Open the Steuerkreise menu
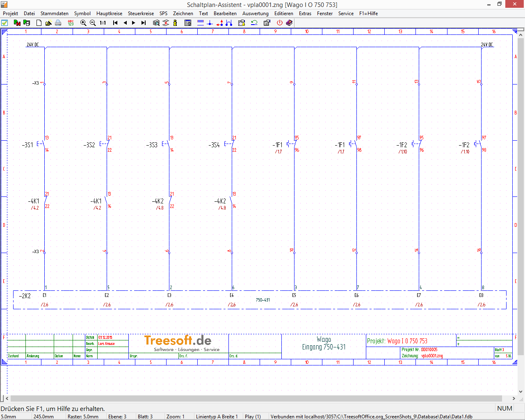Image resolution: width=525 pixels, height=420 pixels. pyautogui.click(x=141, y=14)
